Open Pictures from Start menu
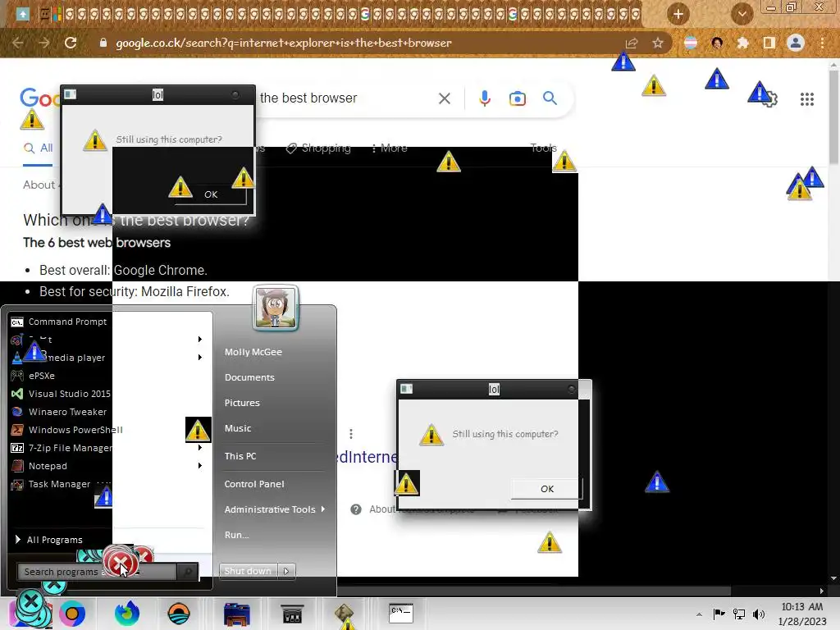Image resolution: width=840 pixels, height=630 pixels. (242, 403)
